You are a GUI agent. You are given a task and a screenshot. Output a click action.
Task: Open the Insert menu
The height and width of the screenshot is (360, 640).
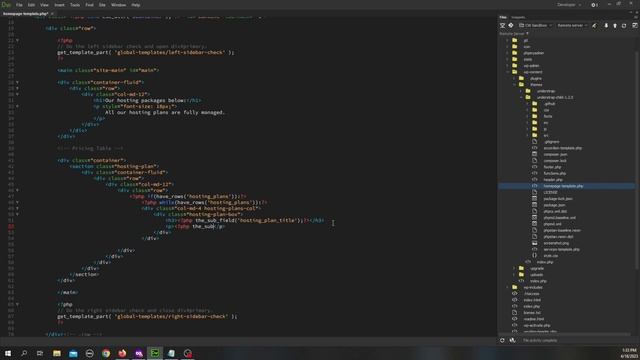point(59,5)
